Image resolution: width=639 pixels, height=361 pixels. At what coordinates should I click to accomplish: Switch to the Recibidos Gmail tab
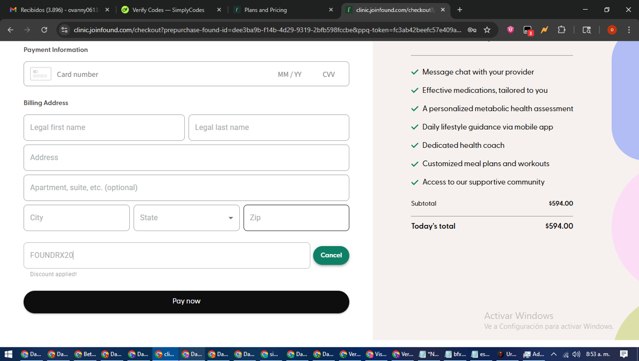59,10
